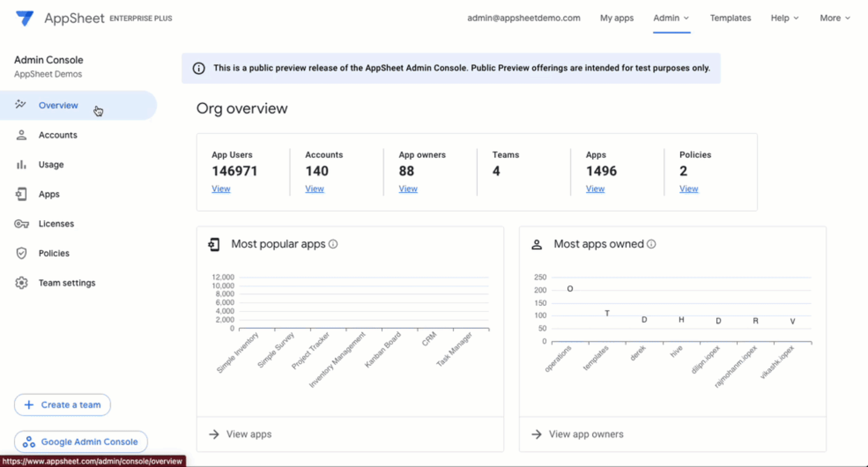Click the arrow icon next to View apps
Screen dimensions: 868x467
coord(214,434)
